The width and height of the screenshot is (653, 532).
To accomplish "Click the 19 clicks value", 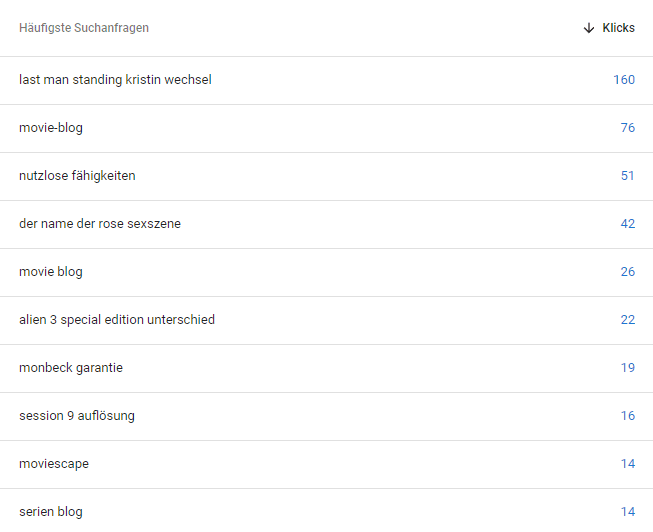I will tap(627, 368).
